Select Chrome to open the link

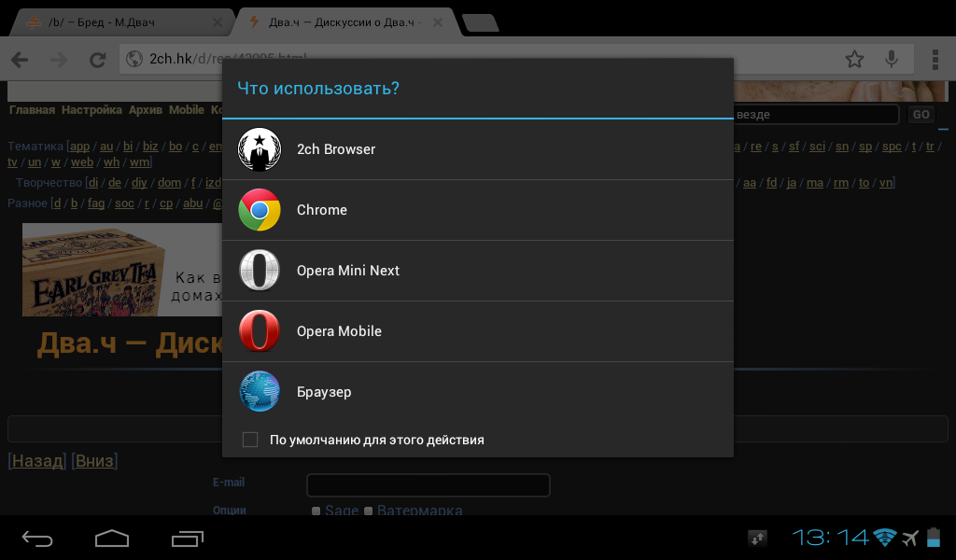[x=477, y=210]
